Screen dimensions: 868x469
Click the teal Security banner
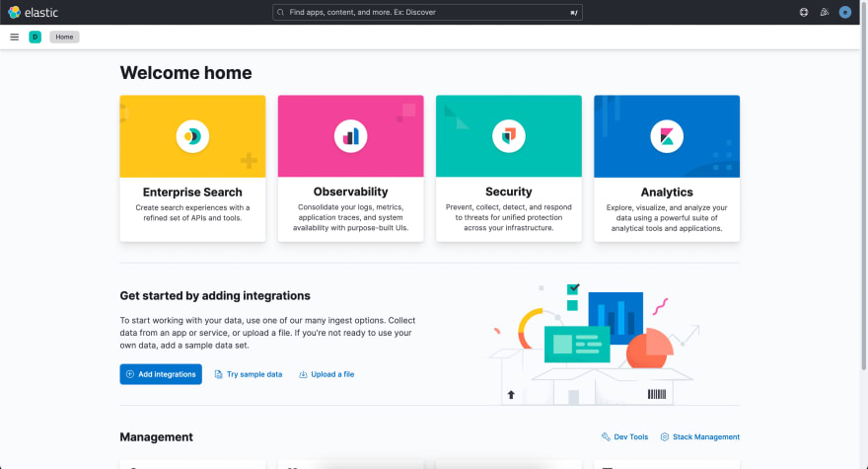pyautogui.click(x=509, y=136)
